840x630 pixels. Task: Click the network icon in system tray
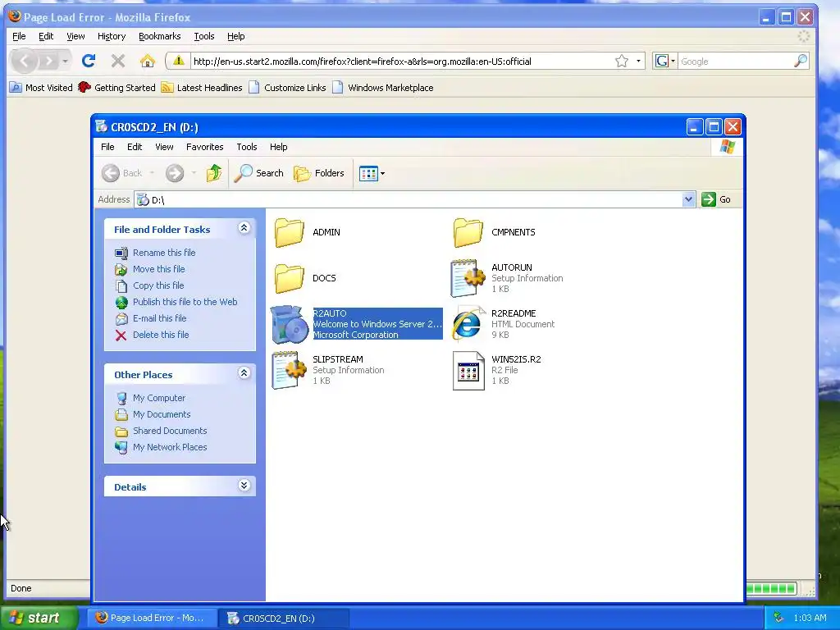(x=778, y=618)
